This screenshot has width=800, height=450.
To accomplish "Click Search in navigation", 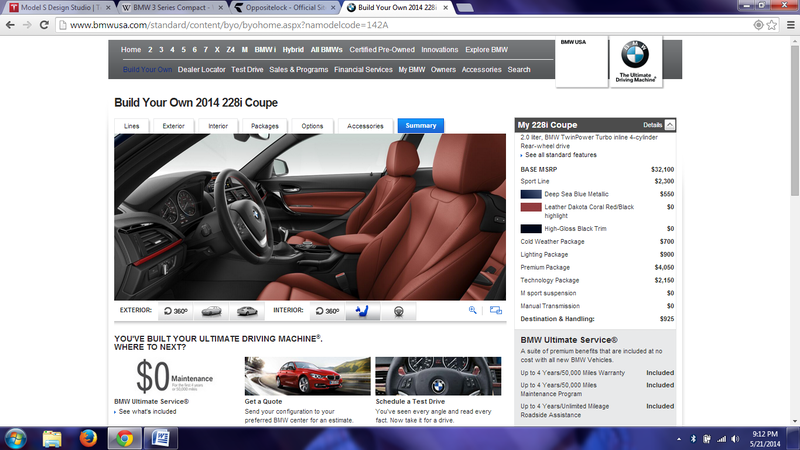I will coord(519,69).
